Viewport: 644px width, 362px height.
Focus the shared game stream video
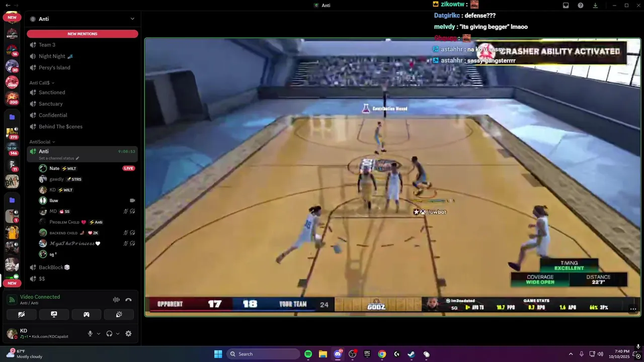click(x=393, y=177)
